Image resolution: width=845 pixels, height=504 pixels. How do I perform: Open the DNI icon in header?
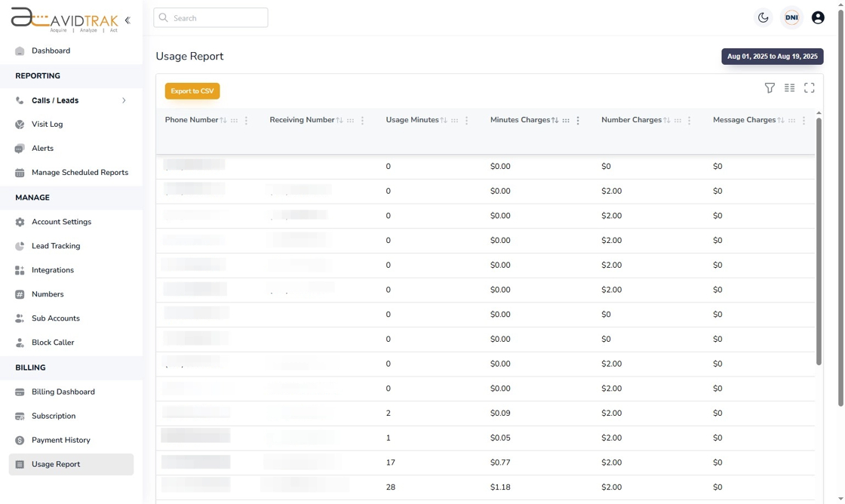click(791, 18)
